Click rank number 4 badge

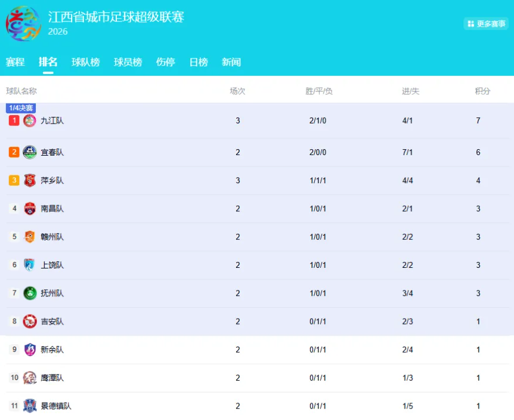click(14, 208)
